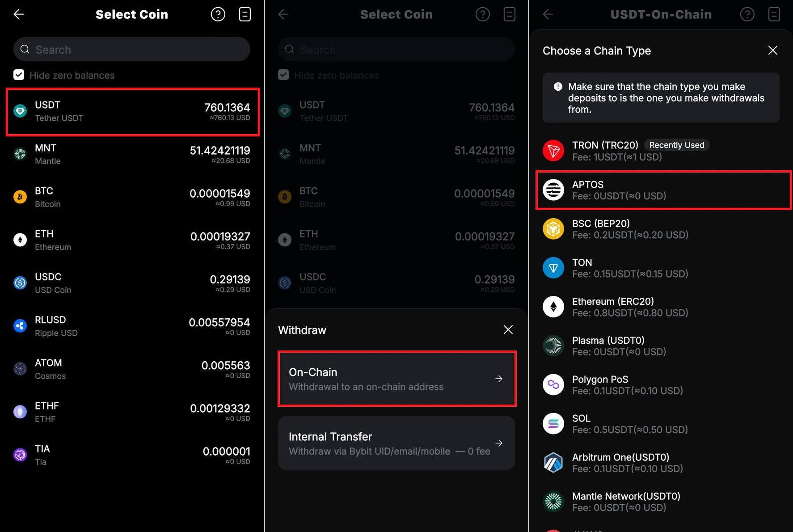This screenshot has width=793, height=532.
Task: Select the BTC Bitcoin coin row
Action: [x=132, y=197]
